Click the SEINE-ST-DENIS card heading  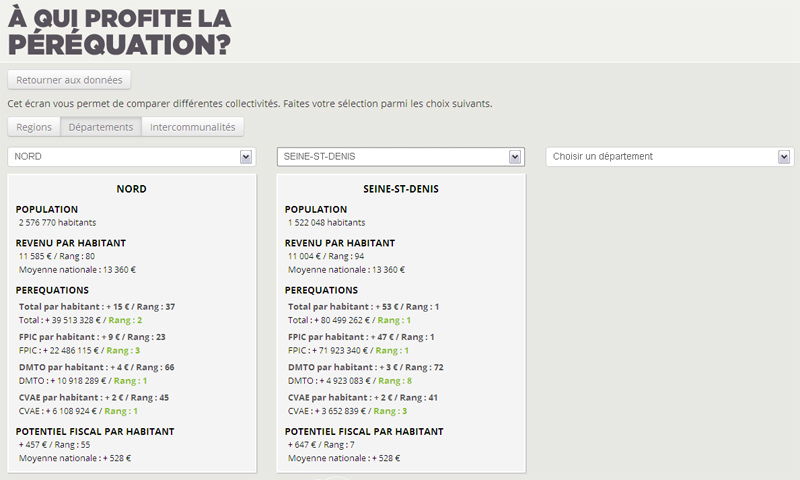coord(401,188)
